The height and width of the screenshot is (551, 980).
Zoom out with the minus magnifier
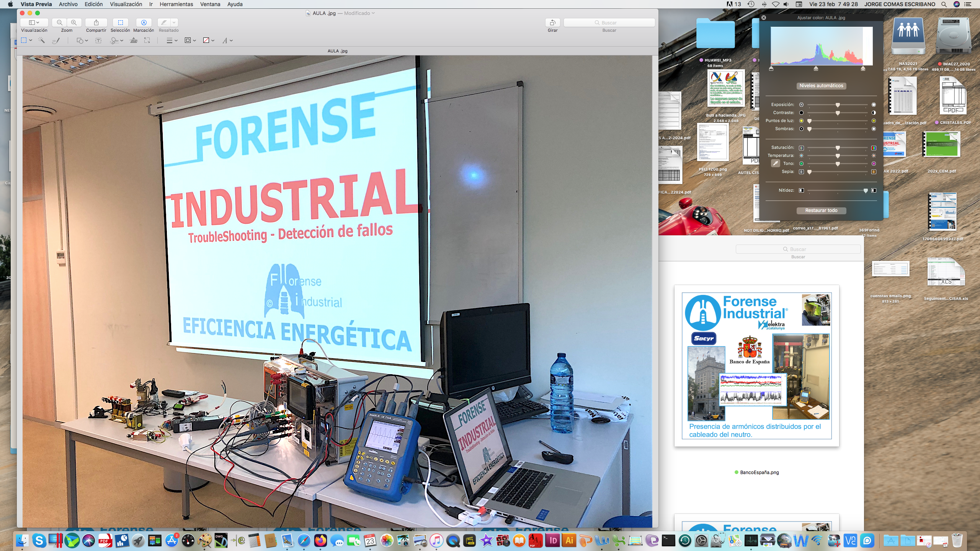point(59,23)
